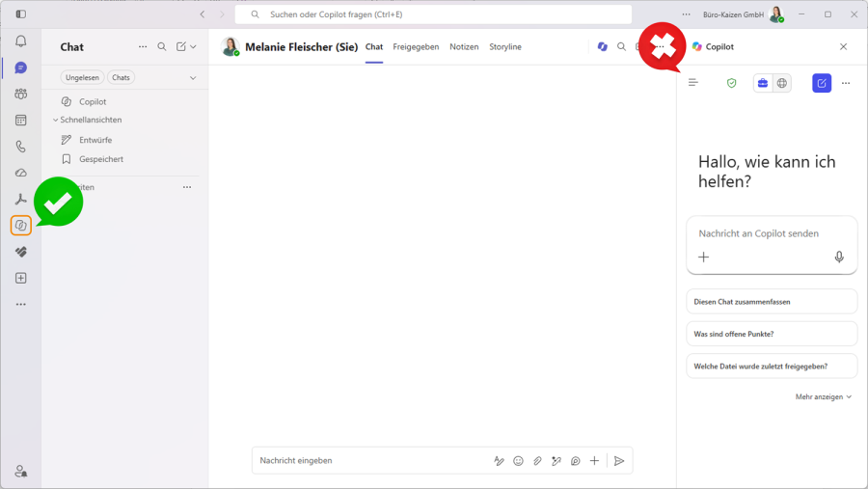The height and width of the screenshot is (489, 868).
Task: Click the Büro-Kaizen GmbH organization name
Action: tap(733, 15)
